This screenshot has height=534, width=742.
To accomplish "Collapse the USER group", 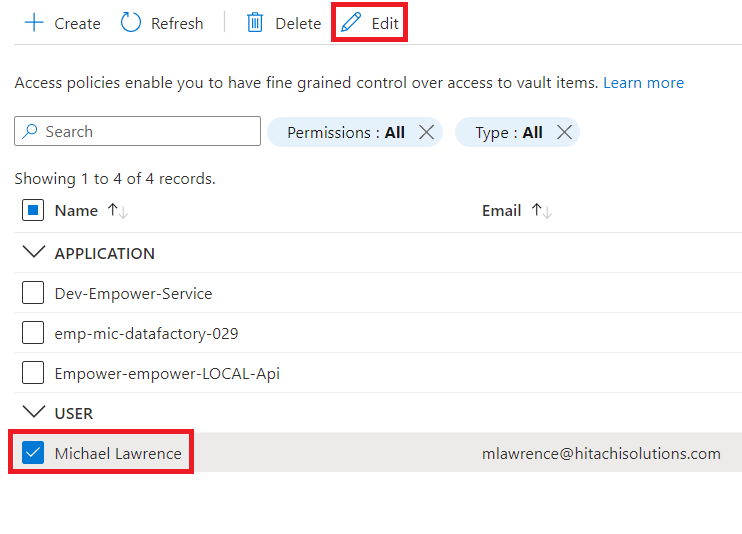I will coord(34,412).
